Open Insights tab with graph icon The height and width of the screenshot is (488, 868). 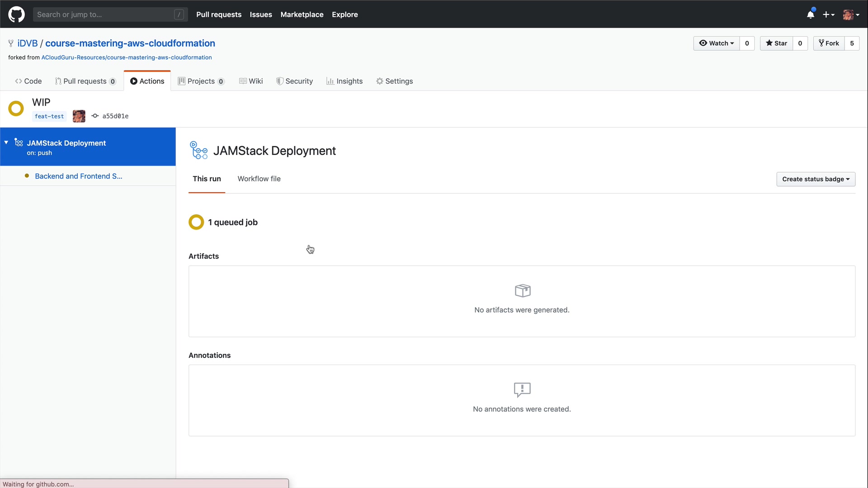coord(344,81)
